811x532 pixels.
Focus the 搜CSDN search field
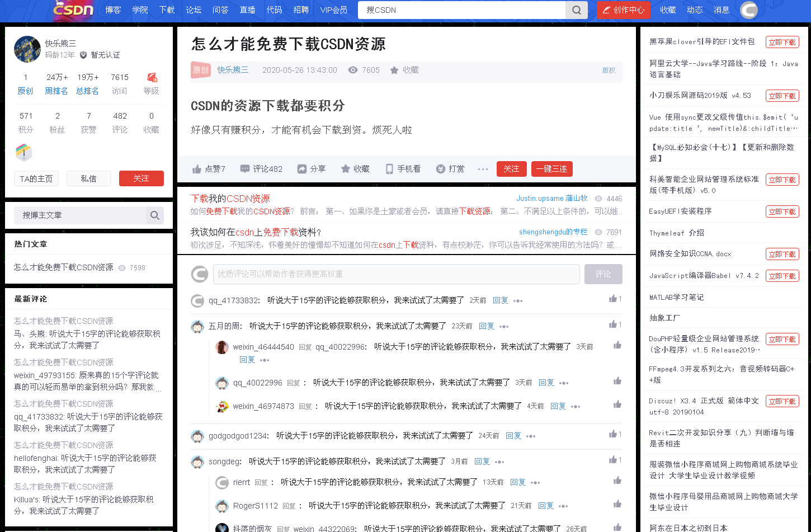point(462,10)
